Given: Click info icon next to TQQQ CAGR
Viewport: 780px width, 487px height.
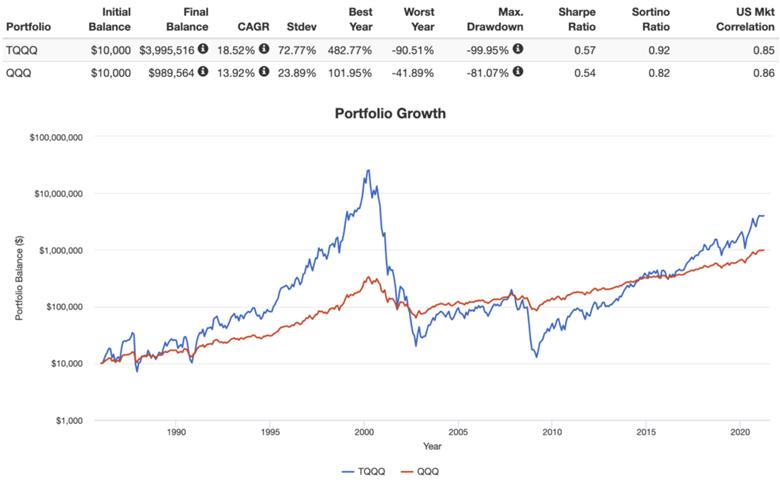Looking at the screenshot, I should point(264,49).
